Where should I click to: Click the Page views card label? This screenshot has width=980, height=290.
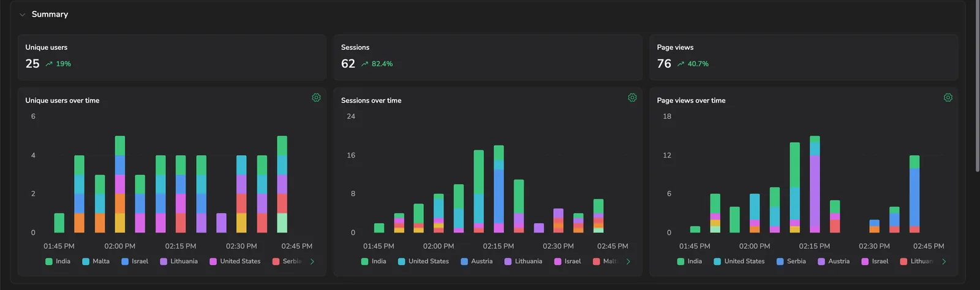[x=675, y=47]
